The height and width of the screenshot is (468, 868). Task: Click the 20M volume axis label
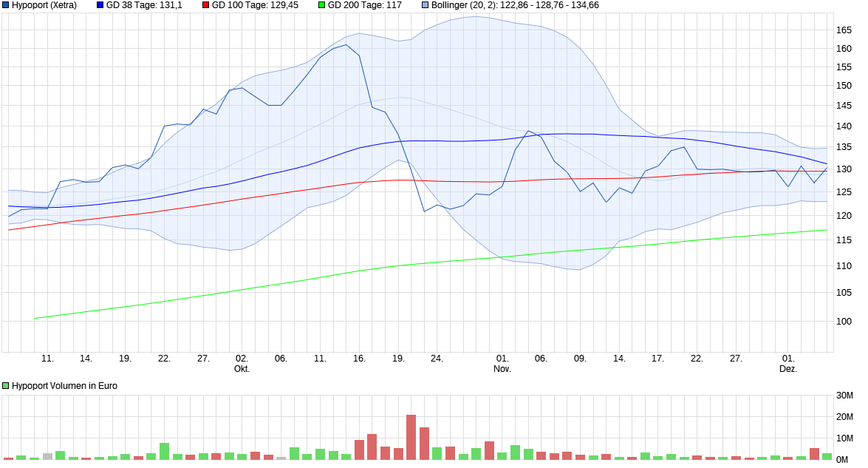[x=844, y=417]
